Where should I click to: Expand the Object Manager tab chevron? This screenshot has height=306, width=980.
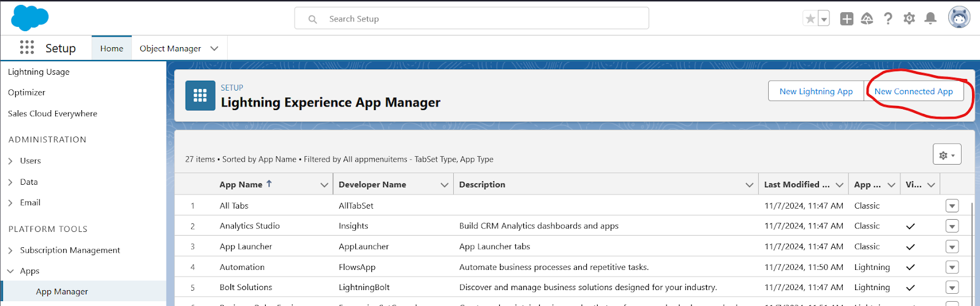point(214,48)
